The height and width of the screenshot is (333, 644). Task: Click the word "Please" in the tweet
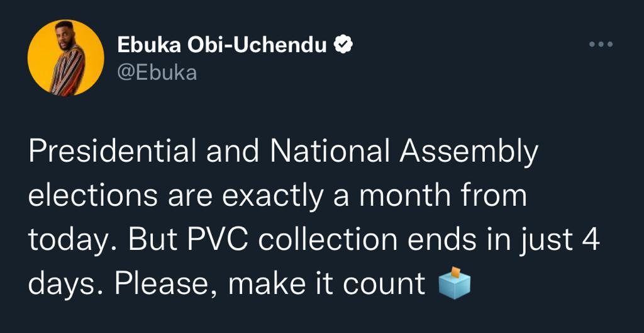click(x=166, y=284)
